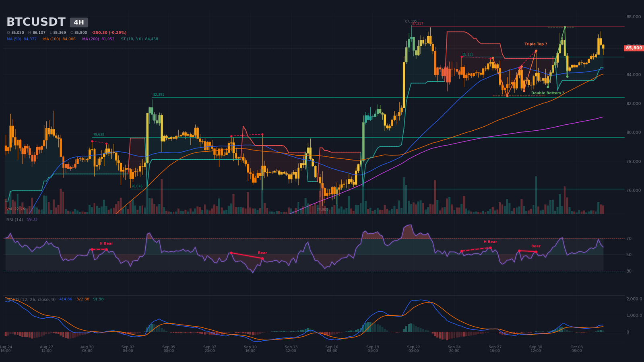Click the Aug 30 08:00 time axis label
The image size is (644, 362).
[x=87, y=349]
